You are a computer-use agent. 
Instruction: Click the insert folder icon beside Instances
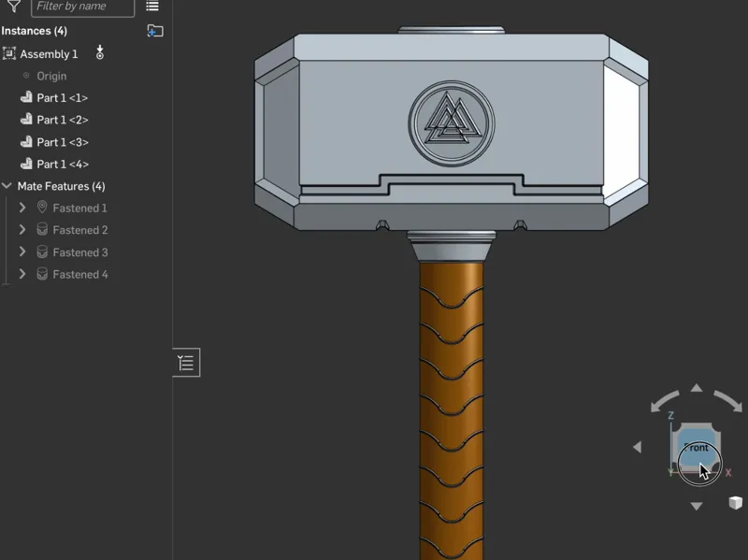pos(155,31)
